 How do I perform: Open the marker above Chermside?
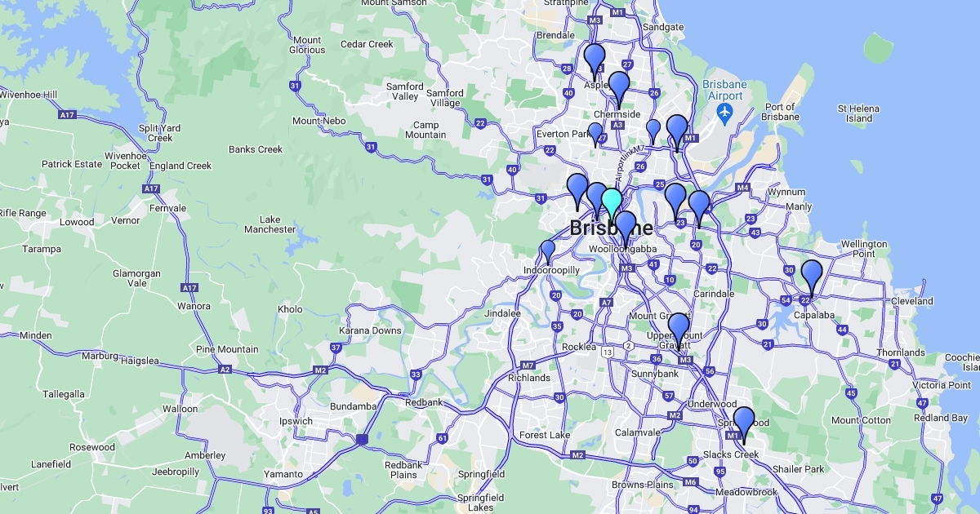pyautogui.click(x=619, y=86)
